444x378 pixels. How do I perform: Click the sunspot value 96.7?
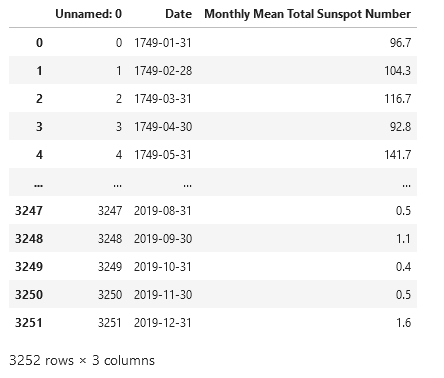pos(400,43)
